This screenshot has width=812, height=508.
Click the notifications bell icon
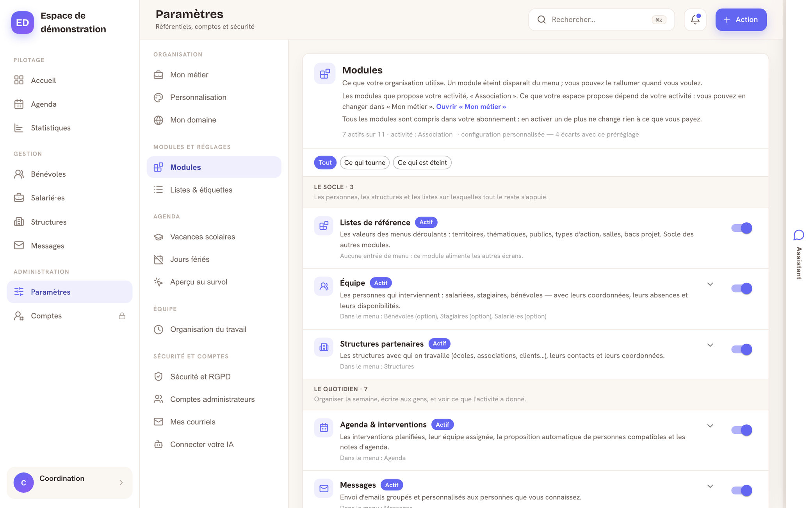(x=695, y=20)
